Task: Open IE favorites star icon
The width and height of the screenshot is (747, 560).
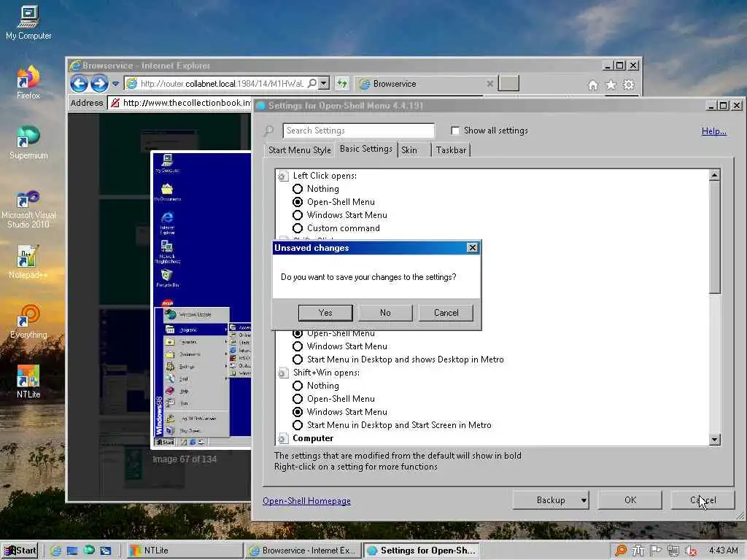Action: [x=611, y=85]
